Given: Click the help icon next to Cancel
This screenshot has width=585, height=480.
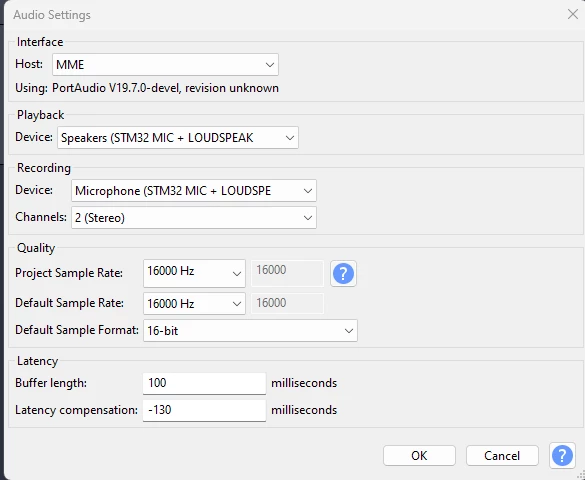Looking at the screenshot, I should [562, 455].
